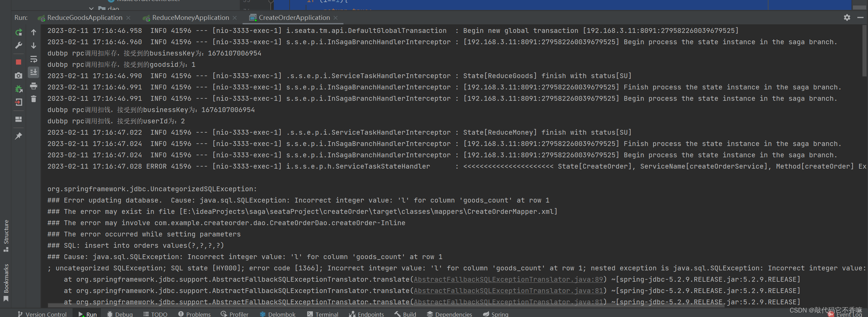Open the Profiler tool window

click(235, 314)
